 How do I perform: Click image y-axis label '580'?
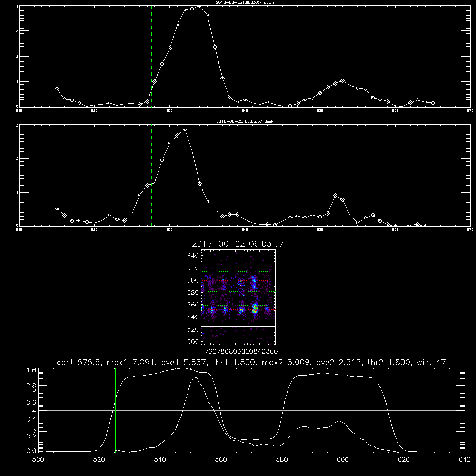point(193,293)
